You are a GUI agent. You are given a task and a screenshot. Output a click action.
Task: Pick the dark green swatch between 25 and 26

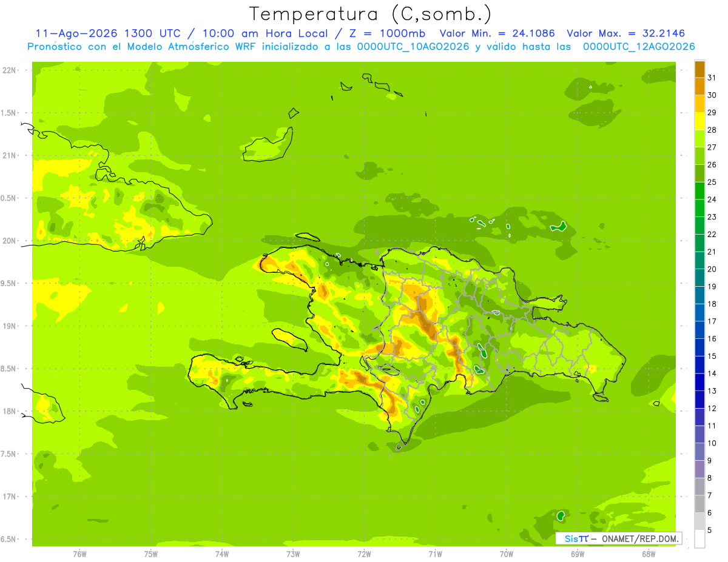coord(700,173)
